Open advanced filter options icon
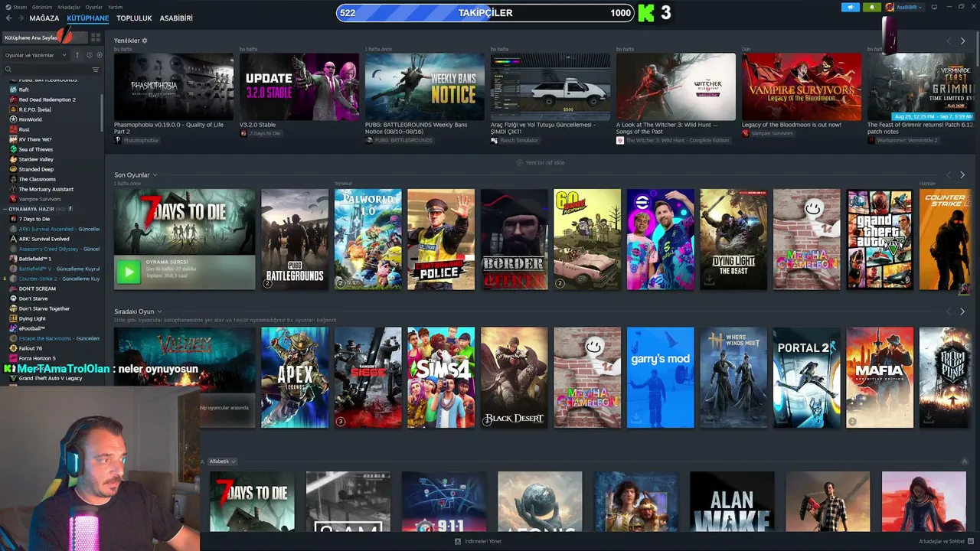This screenshot has width=980, height=551. pos(96,70)
